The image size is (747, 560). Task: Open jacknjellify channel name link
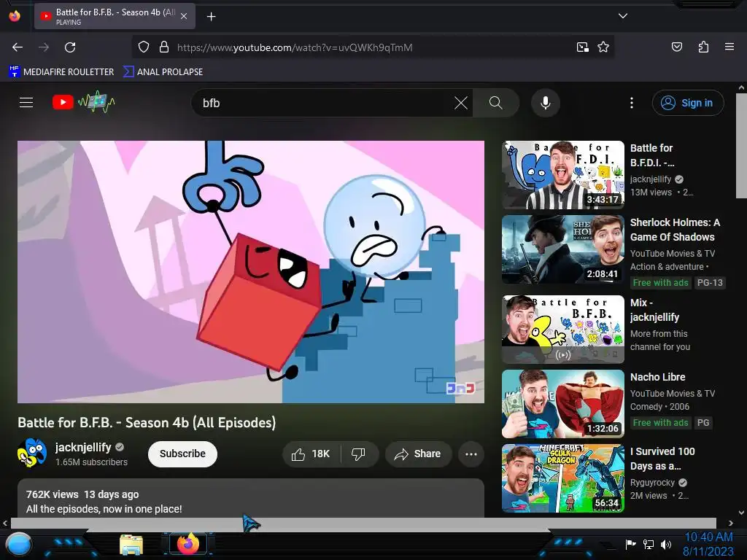point(83,447)
